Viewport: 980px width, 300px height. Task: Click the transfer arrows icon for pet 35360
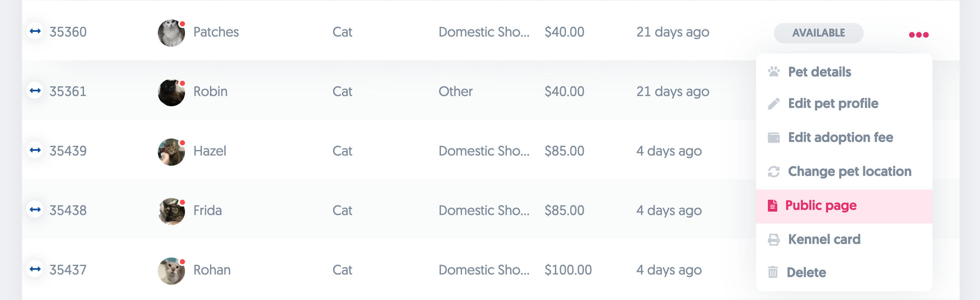coord(35,31)
